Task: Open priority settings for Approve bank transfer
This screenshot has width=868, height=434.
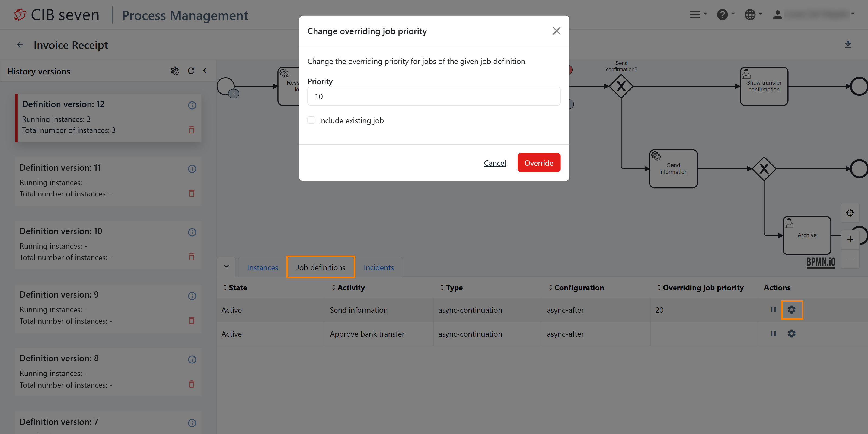Action: pyautogui.click(x=791, y=334)
